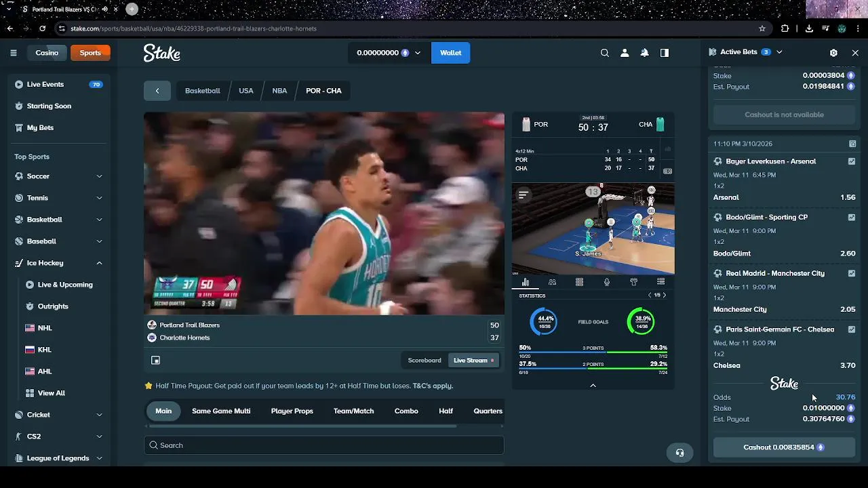Switch to the Sports section
This screenshot has height=488, width=868.
[90, 53]
